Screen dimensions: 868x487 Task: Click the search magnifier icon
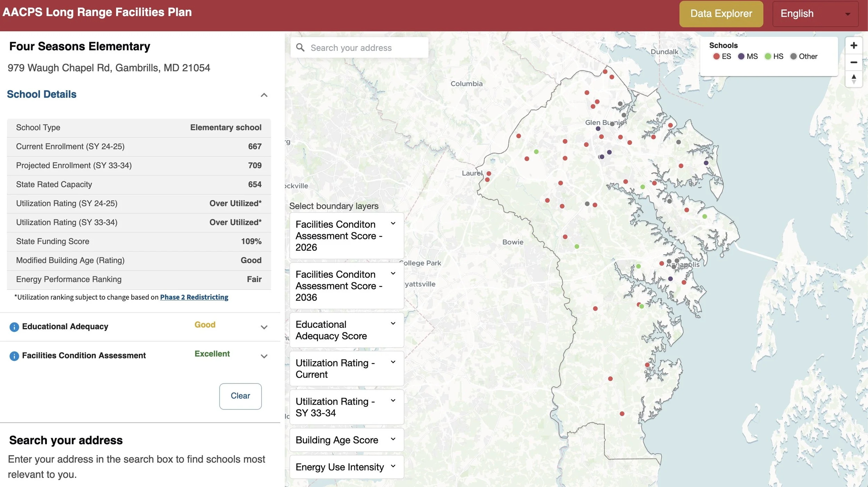pyautogui.click(x=300, y=48)
